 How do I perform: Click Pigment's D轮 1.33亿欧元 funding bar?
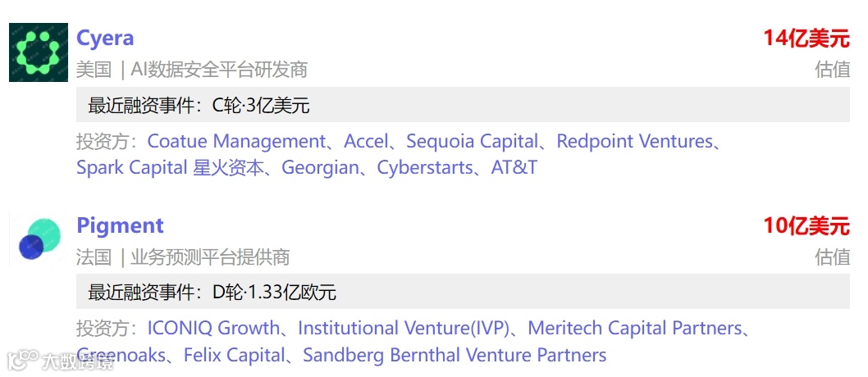click(x=463, y=291)
